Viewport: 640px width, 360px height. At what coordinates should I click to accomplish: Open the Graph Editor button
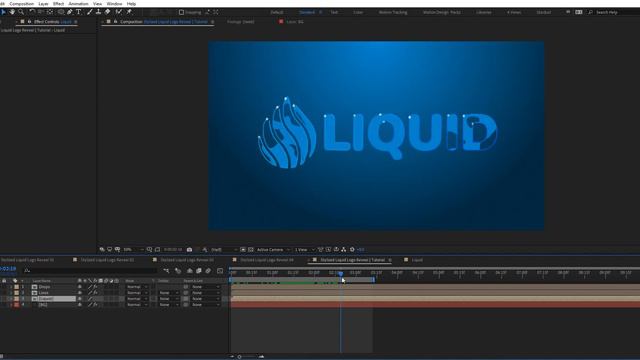220,271
